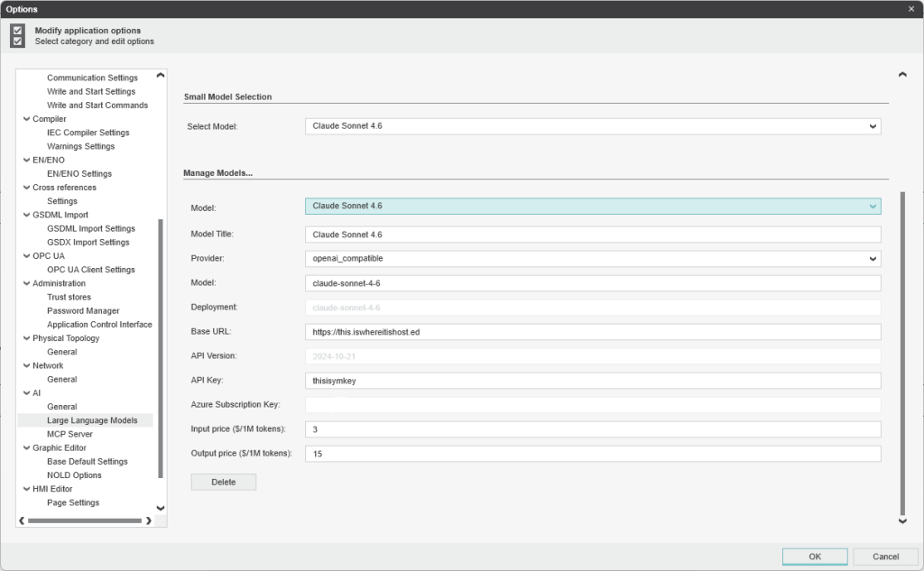Collapse the OPC UA node
This screenshot has height=571, width=924.
point(26,256)
